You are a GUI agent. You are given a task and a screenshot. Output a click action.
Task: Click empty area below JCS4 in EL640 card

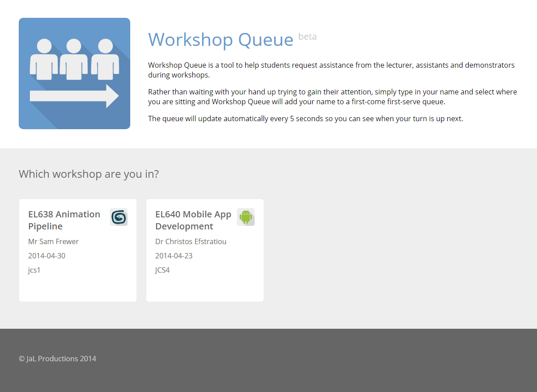[x=205, y=287]
